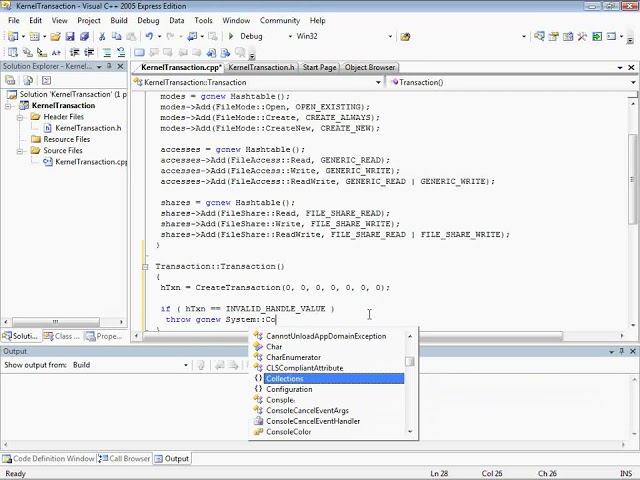640x480 pixels.
Task: Switch to the Object Browser tab
Action: 370,67
